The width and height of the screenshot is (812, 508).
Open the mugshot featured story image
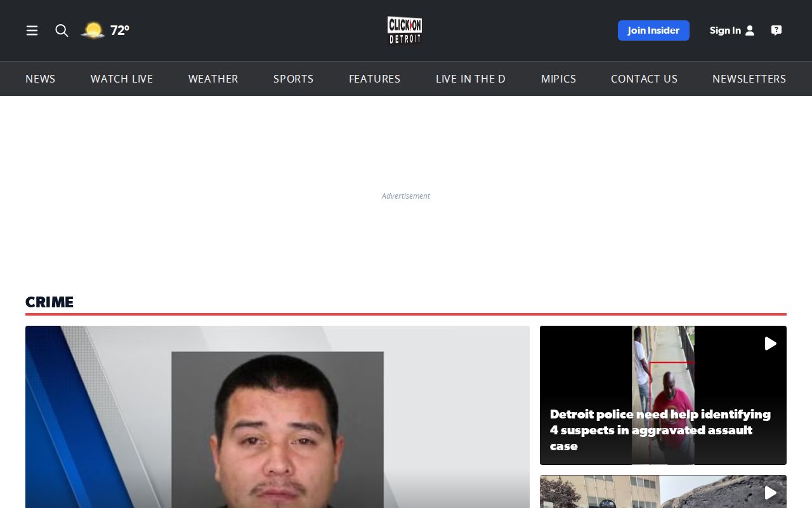277,417
